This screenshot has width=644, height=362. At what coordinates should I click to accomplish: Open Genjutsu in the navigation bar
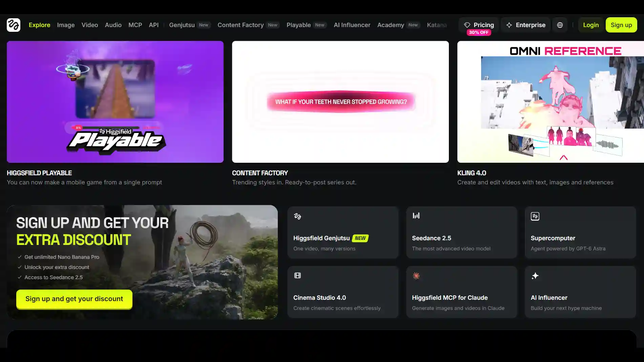pos(182,25)
